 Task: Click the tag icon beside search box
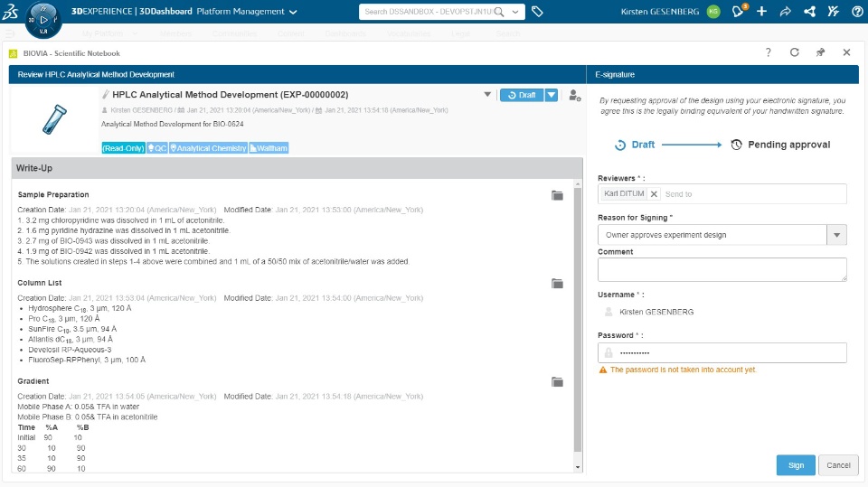tap(537, 12)
